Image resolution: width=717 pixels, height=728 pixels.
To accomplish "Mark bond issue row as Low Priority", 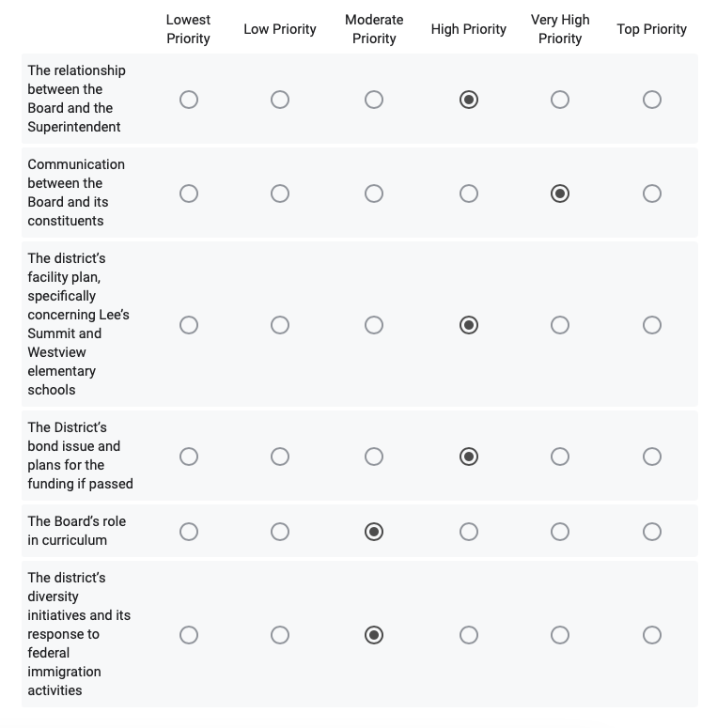I will pos(280,457).
